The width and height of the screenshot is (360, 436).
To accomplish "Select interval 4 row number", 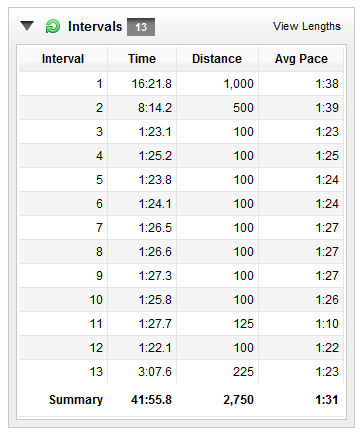I will (x=99, y=156).
